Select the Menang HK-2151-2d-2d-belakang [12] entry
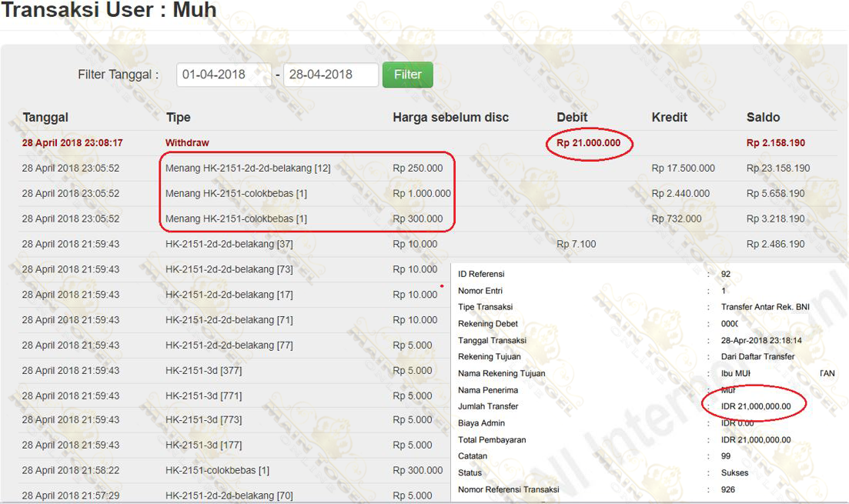This screenshot has height=504, width=849. pyautogui.click(x=248, y=169)
